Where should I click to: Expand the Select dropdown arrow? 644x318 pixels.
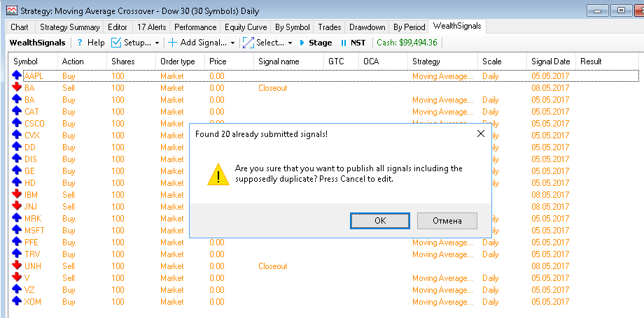pyautogui.click(x=290, y=43)
